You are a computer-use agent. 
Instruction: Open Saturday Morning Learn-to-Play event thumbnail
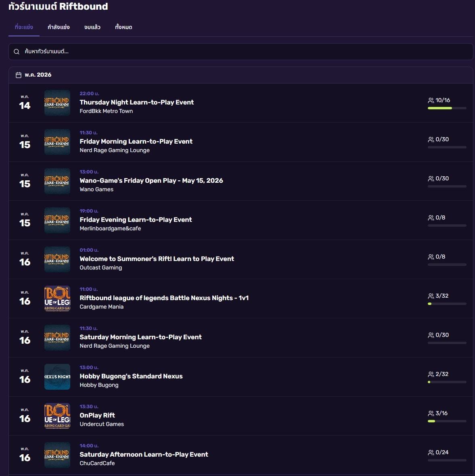click(57, 338)
